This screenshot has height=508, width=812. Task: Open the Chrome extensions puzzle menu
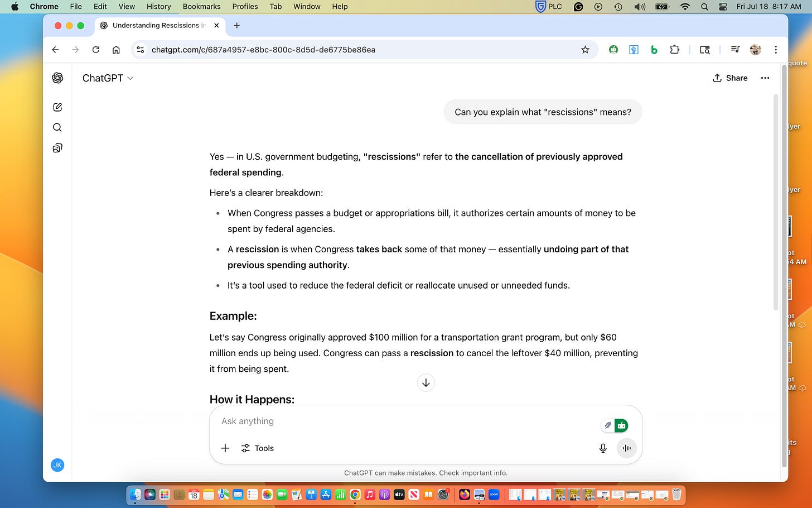(675, 50)
